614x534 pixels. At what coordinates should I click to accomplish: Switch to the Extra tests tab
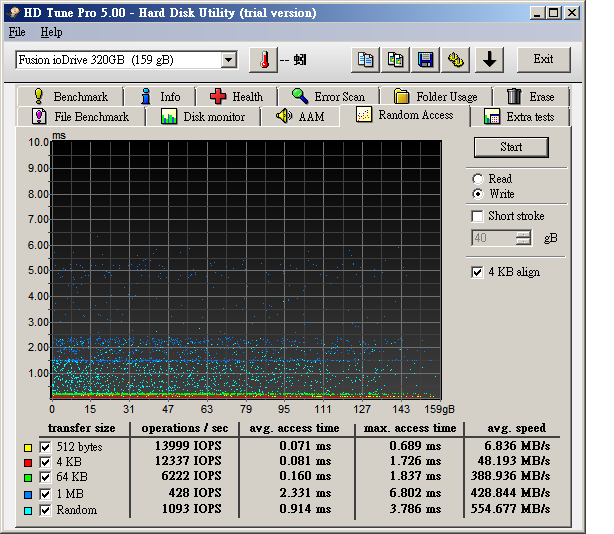[520, 117]
